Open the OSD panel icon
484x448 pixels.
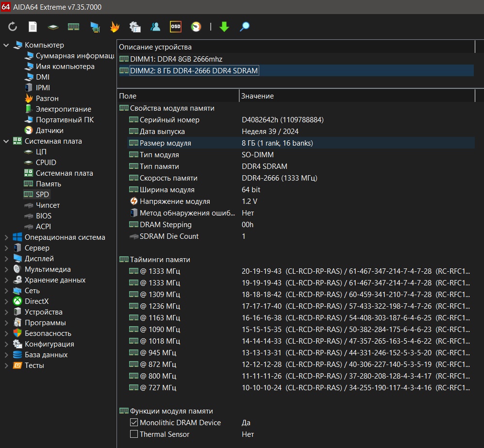[176, 27]
